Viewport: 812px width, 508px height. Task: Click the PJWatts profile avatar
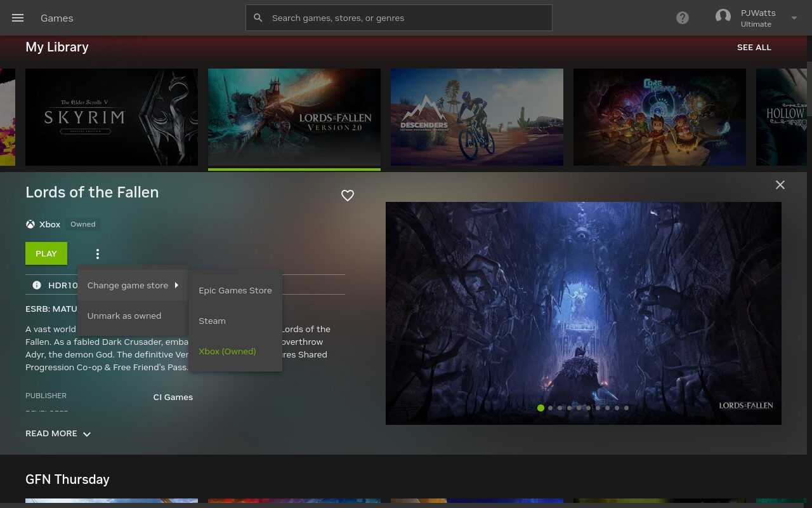723,17
